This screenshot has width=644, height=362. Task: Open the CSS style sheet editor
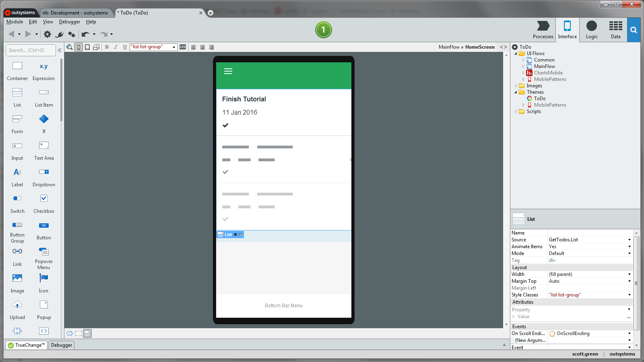[x=183, y=47]
